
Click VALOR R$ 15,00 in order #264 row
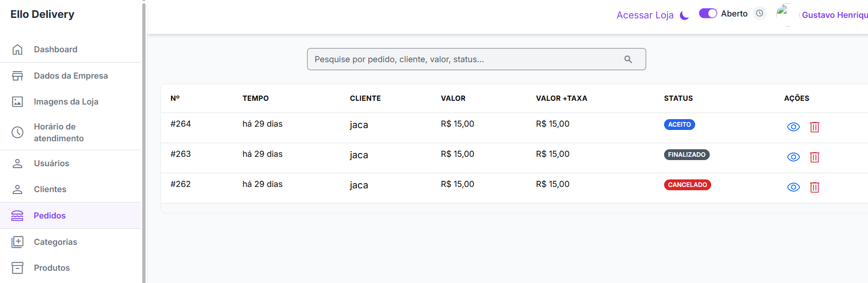pos(457,124)
